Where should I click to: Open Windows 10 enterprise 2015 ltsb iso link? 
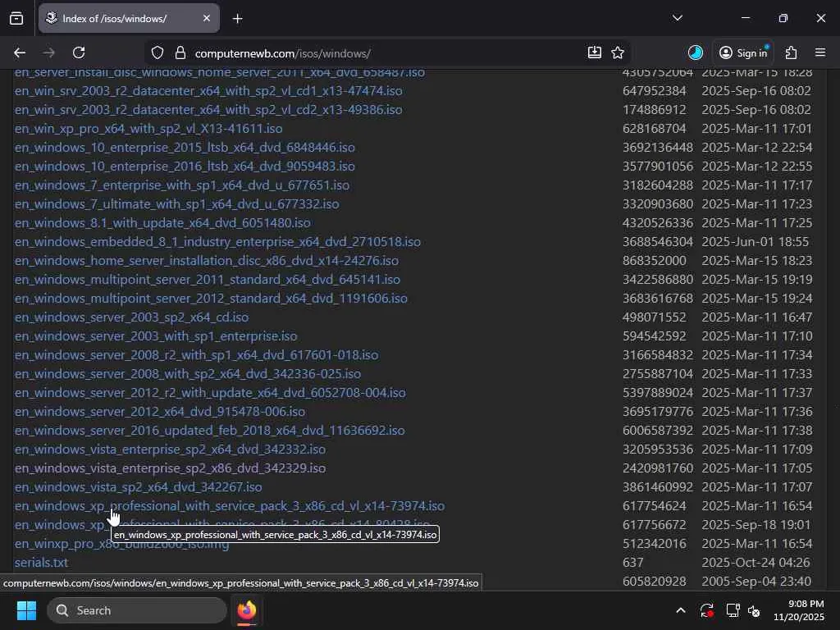point(185,148)
